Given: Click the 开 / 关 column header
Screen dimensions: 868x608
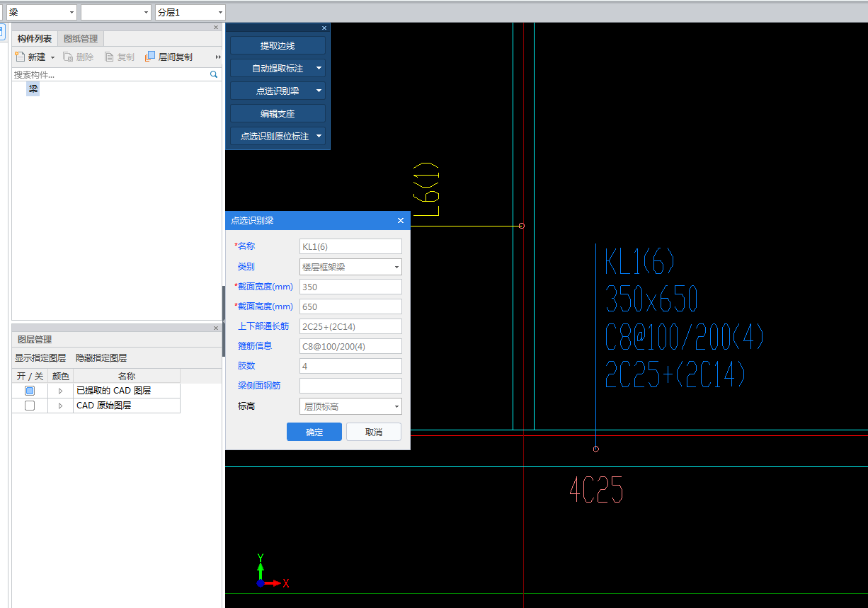Looking at the screenshot, I should (x=30, y=377).
